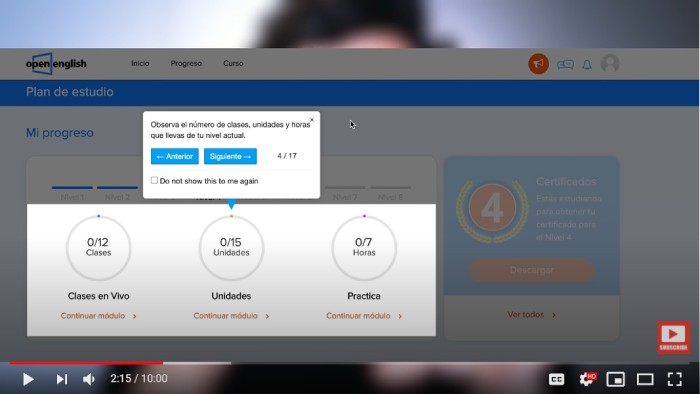Enter fullscreen mode
The width and height of the screenshot is (700, 394).
pos(675,379)
